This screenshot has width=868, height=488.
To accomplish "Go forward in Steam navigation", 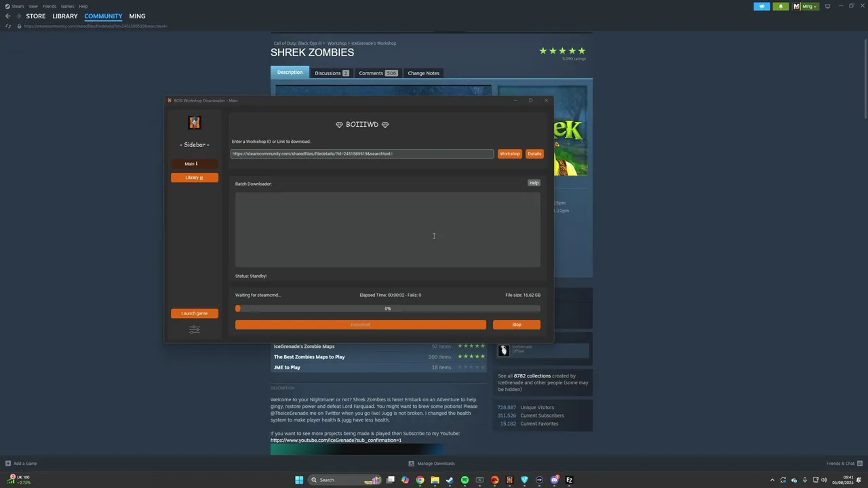I will (x=18, y=16).
